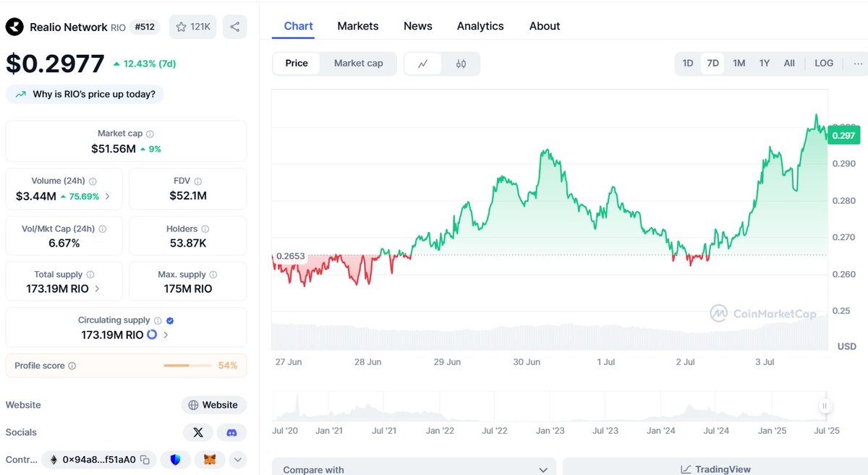Switch to candlestick chart icon

pos(461,64)
